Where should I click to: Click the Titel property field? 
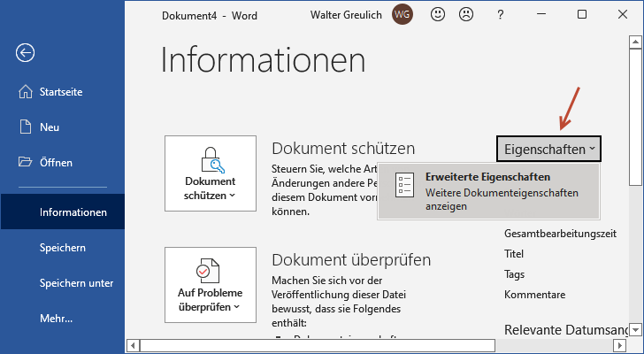[x=514, y=254]
